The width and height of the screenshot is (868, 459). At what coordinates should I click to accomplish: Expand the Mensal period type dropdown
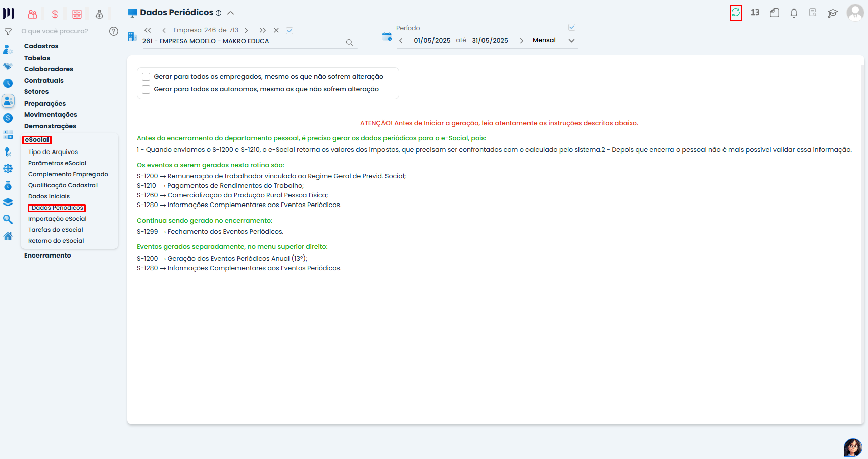coord(571,41)
